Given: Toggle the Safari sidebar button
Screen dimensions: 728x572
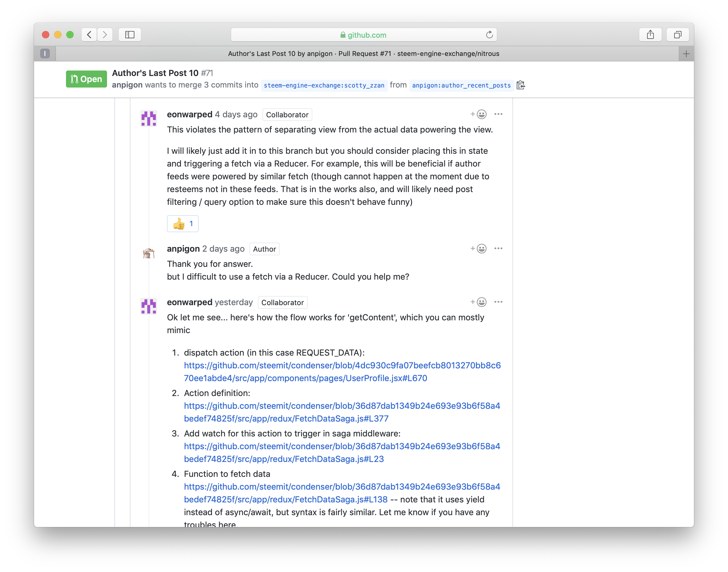Looking at the screenshot, I should [130, 34].
